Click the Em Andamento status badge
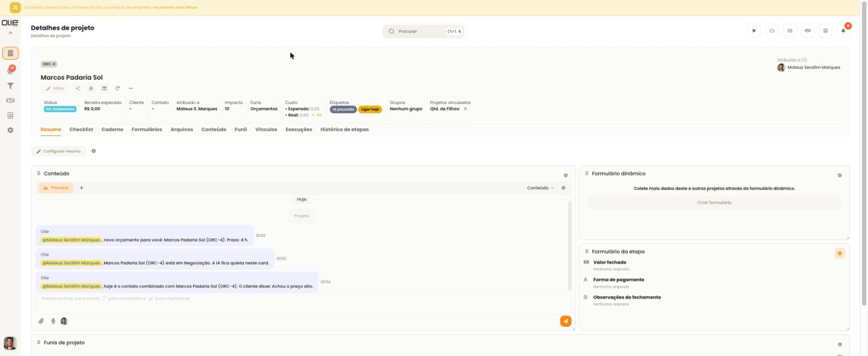Image resolution: width=868 pixels, height=356 pixels. coord(60,109)
